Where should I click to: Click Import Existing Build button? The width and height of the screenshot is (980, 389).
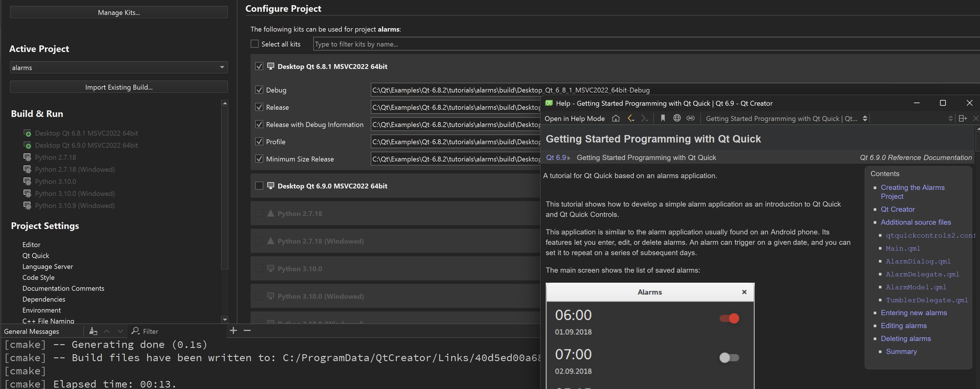point(119,87)
